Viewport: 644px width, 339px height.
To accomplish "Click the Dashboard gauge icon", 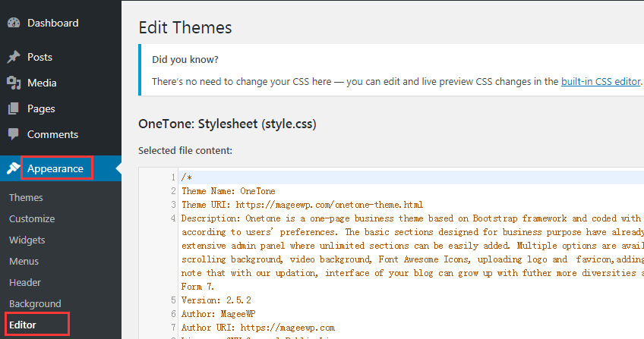I will click(x=14, y=23).
